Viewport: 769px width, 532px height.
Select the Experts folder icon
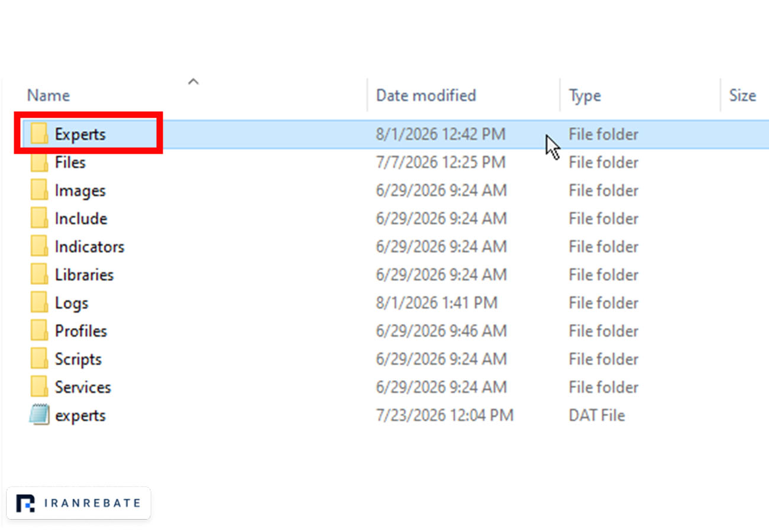[39, 134]
